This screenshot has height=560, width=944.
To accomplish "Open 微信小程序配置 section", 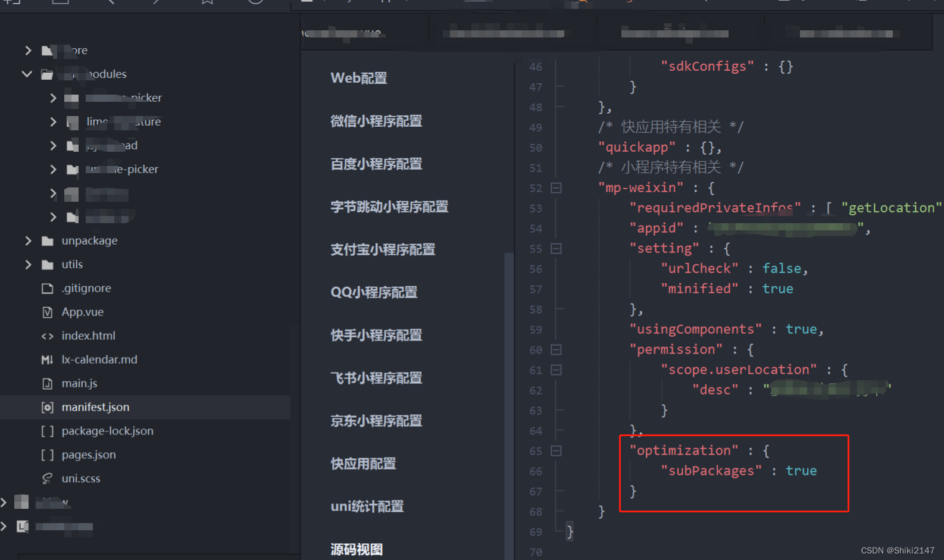I will pyautogui.click(x=376, y=121).
